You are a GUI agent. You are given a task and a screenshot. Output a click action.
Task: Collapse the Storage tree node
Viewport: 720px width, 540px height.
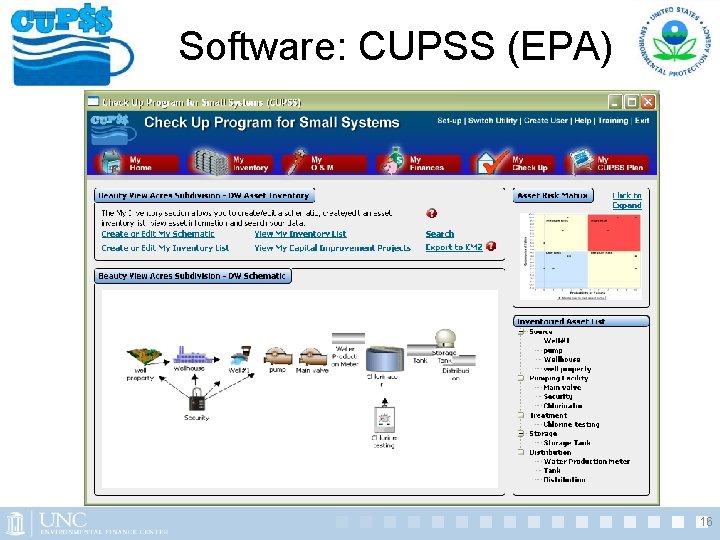coord(521,433)
